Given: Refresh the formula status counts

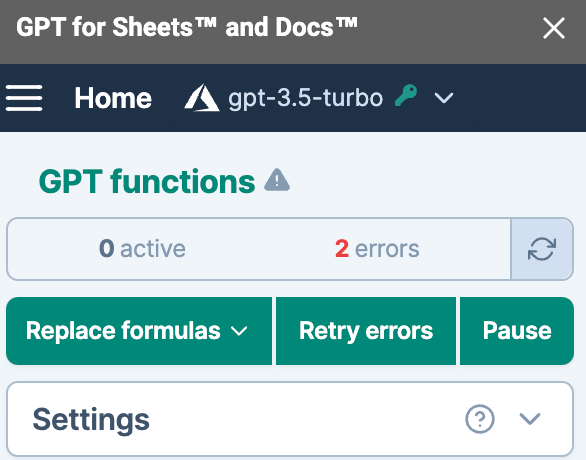Looking at the screenshot, I should point(542,249).
